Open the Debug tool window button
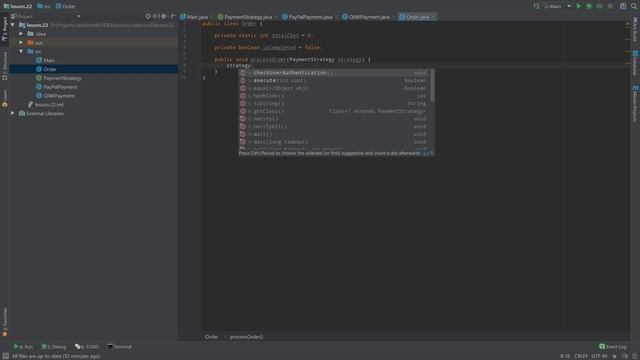640x360 pixels. (54, 347)
